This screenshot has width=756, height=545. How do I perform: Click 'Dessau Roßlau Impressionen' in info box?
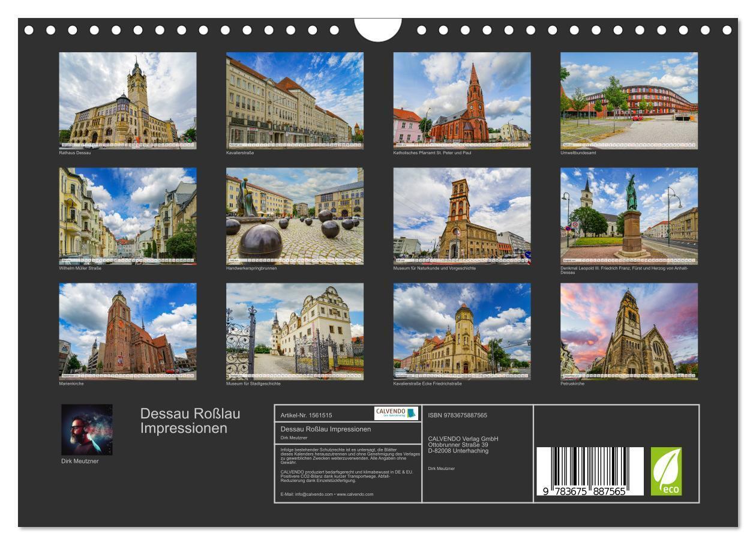click(x=326, y=429)
